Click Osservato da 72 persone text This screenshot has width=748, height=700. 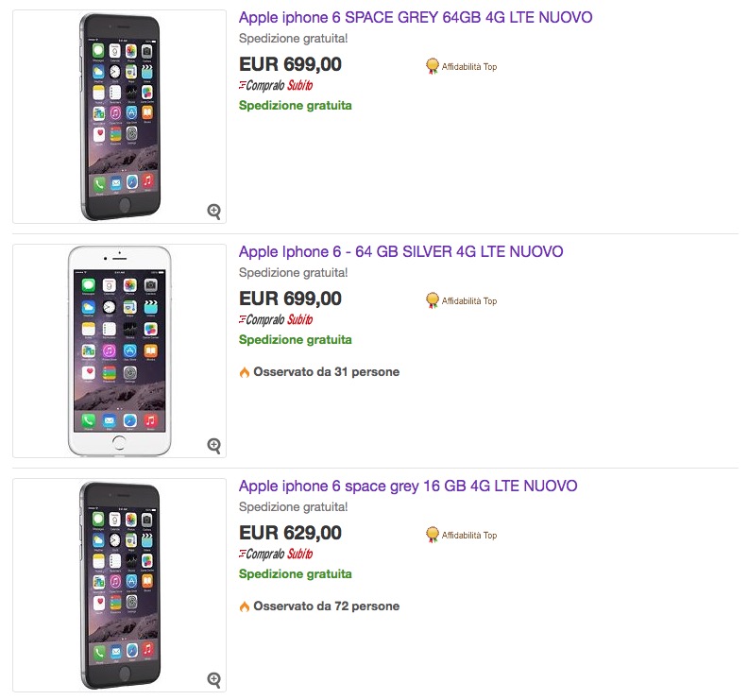coord(326,606)
